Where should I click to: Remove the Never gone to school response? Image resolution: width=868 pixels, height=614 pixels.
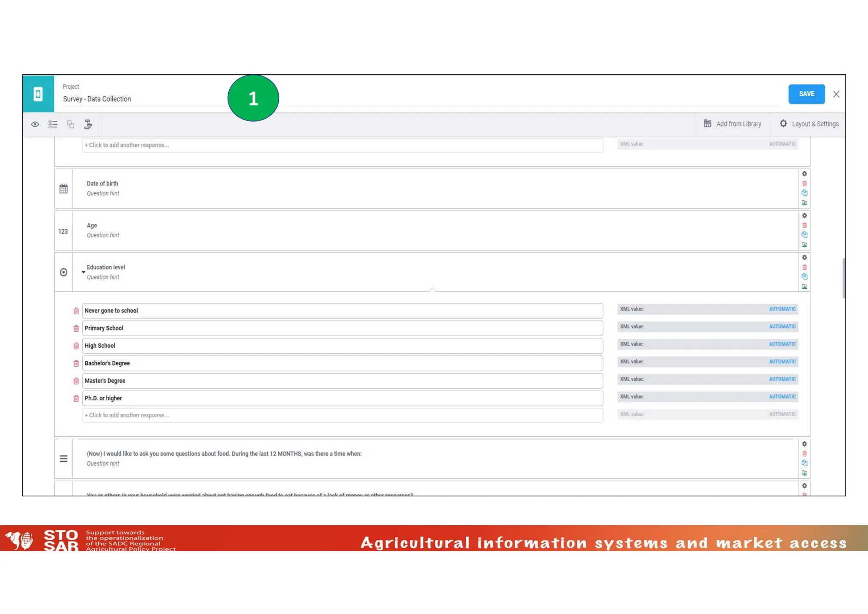coord(76,311)
